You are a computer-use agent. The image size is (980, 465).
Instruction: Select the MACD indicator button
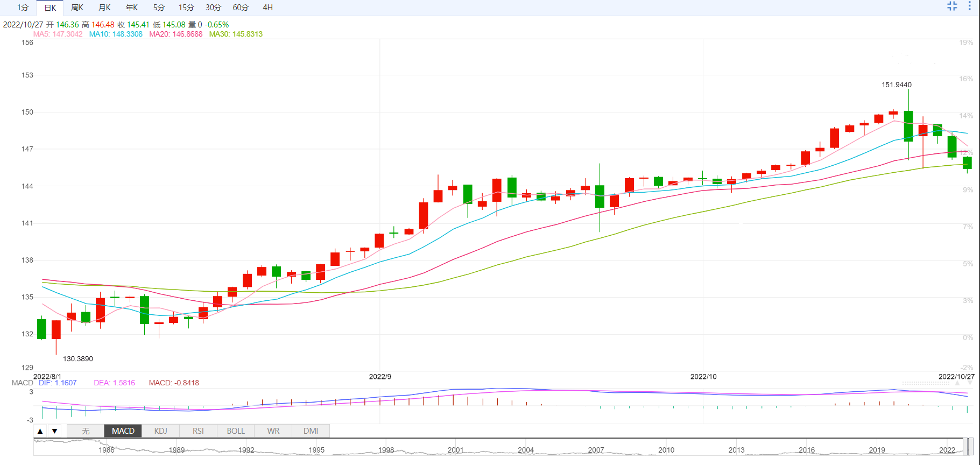pyautogui.click(x=123, y=431)
